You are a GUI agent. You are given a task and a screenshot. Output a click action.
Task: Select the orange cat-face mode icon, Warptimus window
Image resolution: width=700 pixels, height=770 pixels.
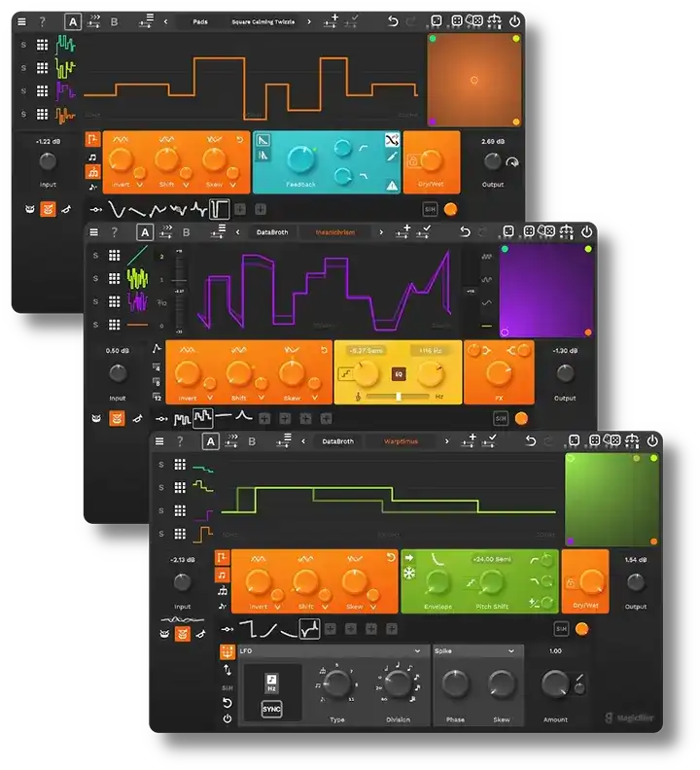182,634
